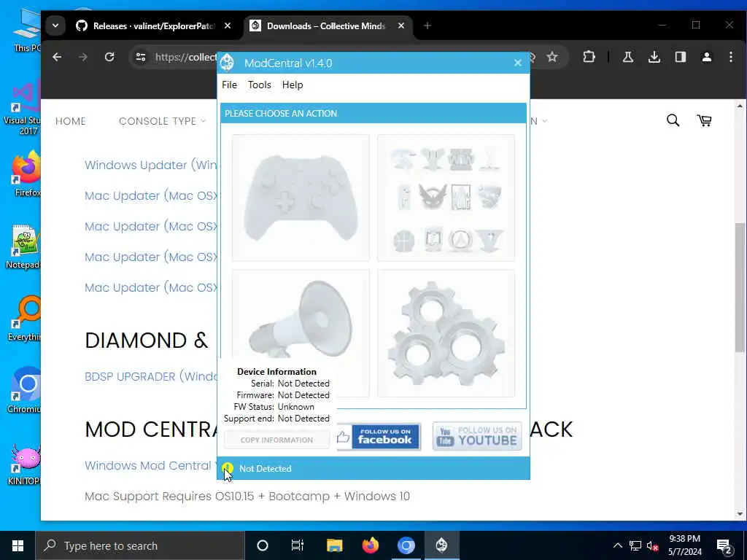This screenshot has height=560, width=747.
Task: Click Follow us on Facebook banner
Action: [379, 437]
